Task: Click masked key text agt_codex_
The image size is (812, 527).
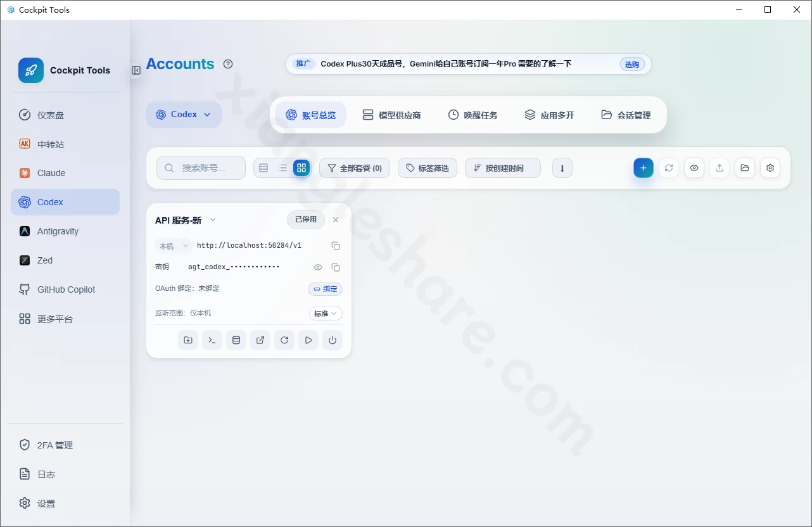Action: tap(234, 267)
